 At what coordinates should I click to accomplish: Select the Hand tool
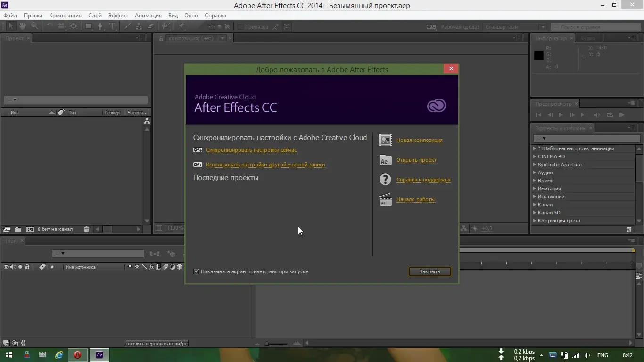click(x=22, y=26)
